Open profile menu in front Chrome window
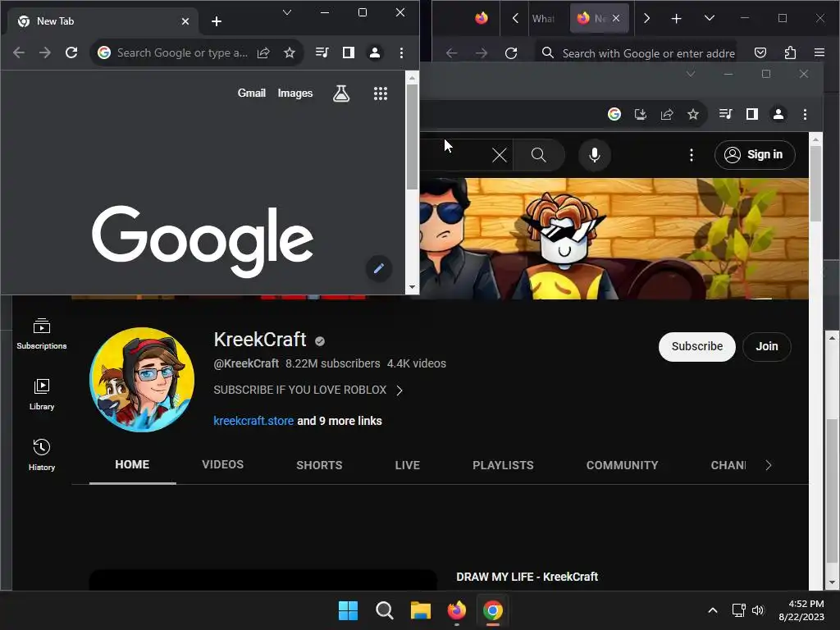This screenshot has width=840, height=630. tap(374, 52)
